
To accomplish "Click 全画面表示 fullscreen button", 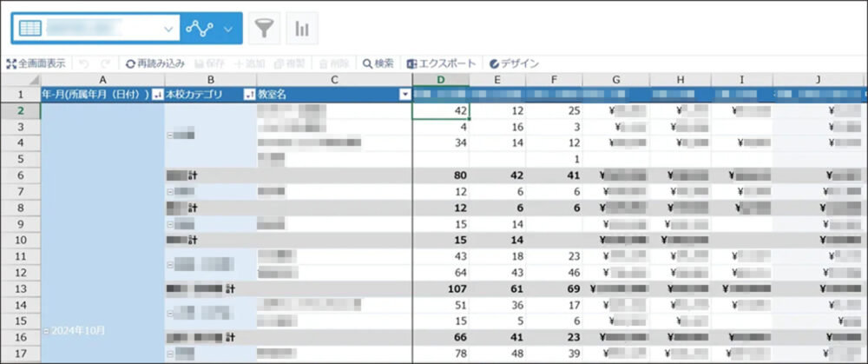I will (x=36, y=63).
